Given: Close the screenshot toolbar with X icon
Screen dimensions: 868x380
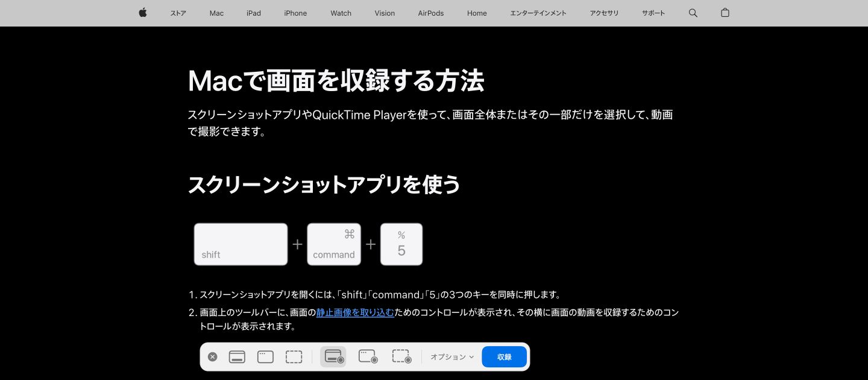Looking at the screenshot, I should (213, 357).
